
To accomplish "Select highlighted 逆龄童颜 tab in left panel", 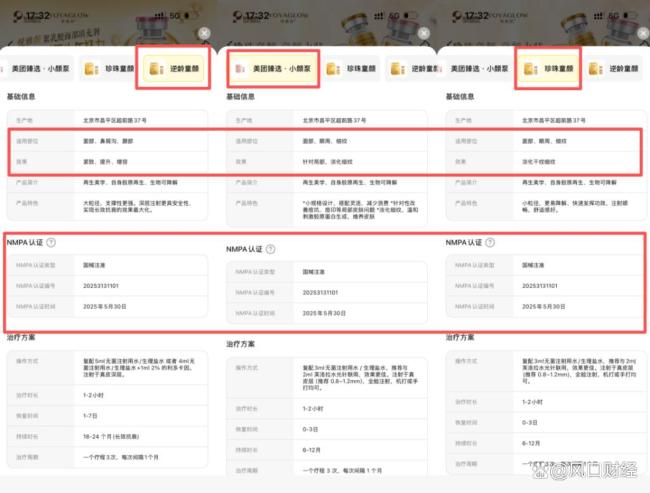I will pyautogui.click(x=173, y=68).
